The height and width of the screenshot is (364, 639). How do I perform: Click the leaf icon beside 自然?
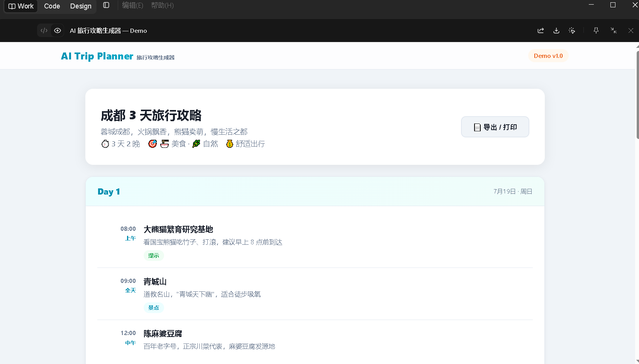click(x=197, y=144)
